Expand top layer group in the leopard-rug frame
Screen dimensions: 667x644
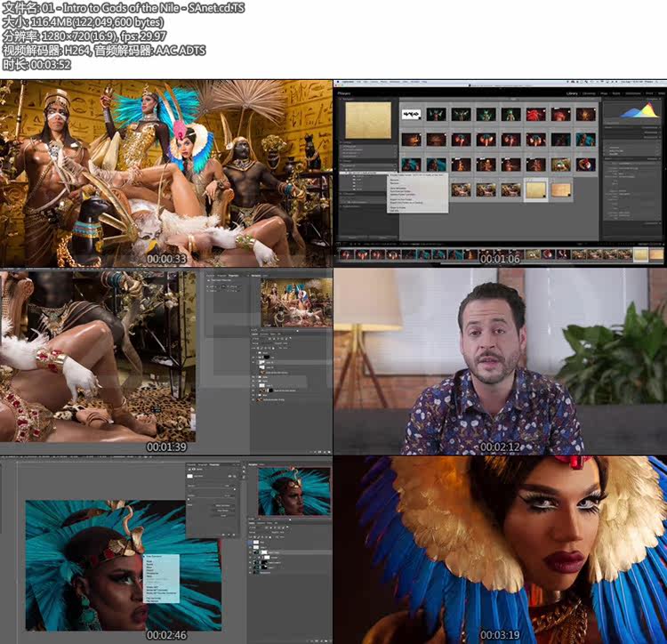256,353
